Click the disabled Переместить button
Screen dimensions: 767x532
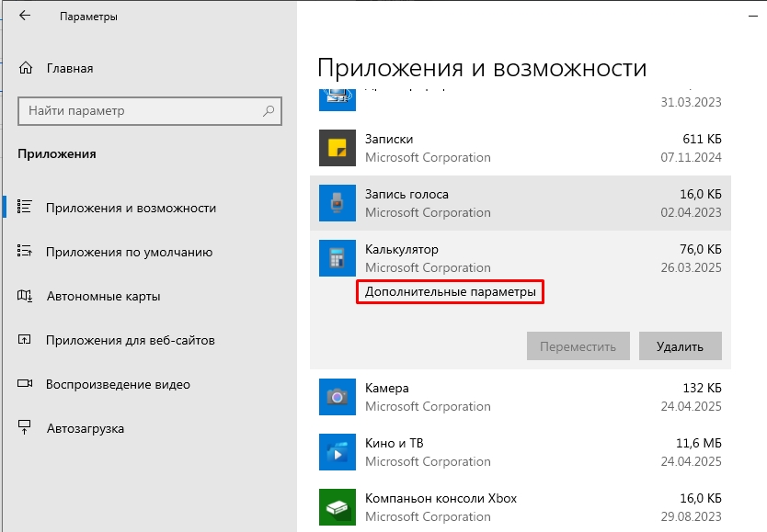coord(578,346)
